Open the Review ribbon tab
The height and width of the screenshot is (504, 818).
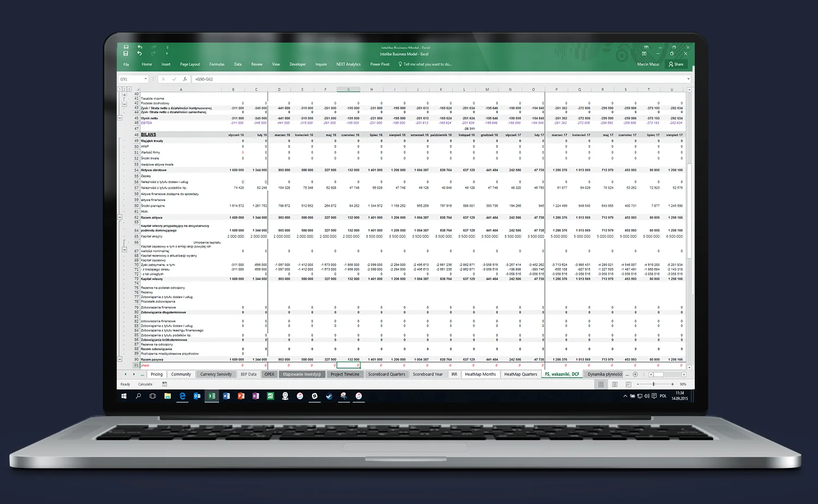[x=257, y=64]
